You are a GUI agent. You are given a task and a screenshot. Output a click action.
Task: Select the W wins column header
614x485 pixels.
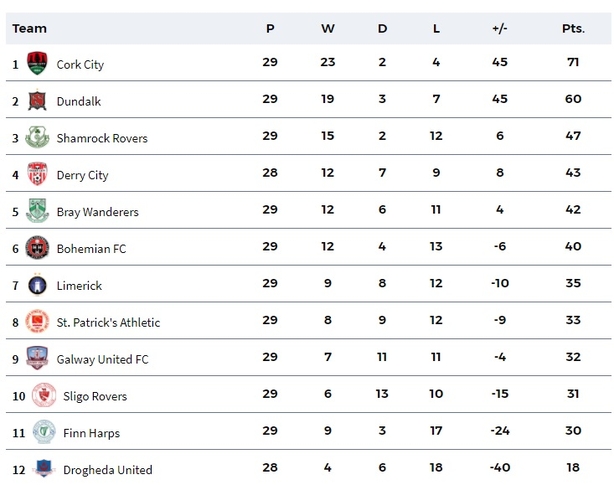pyautogui.click(x=328, y=29)
